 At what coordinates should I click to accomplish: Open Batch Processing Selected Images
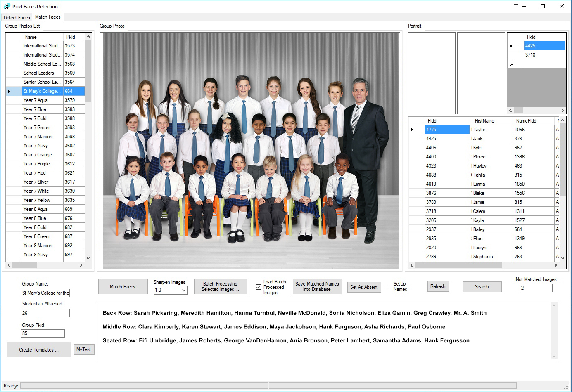click(x=221, y=287)
